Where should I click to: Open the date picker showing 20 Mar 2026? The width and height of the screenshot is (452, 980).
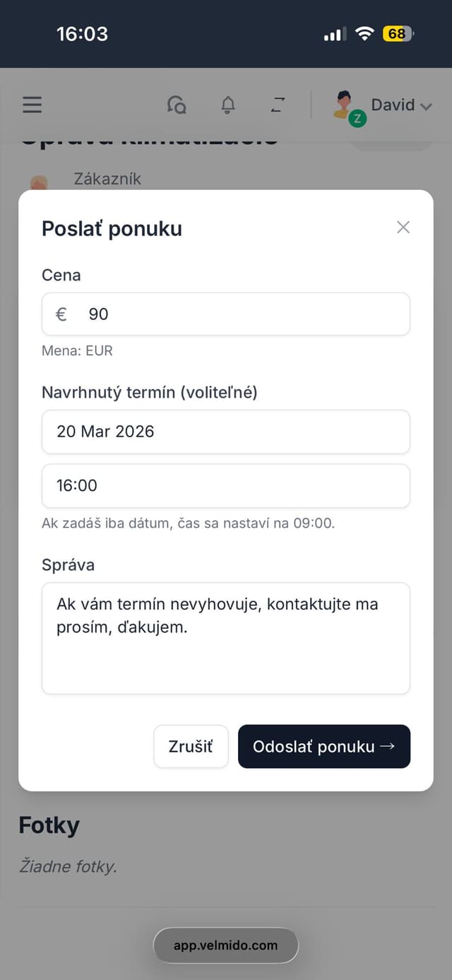pyautogui.click(x=226, y=432)
